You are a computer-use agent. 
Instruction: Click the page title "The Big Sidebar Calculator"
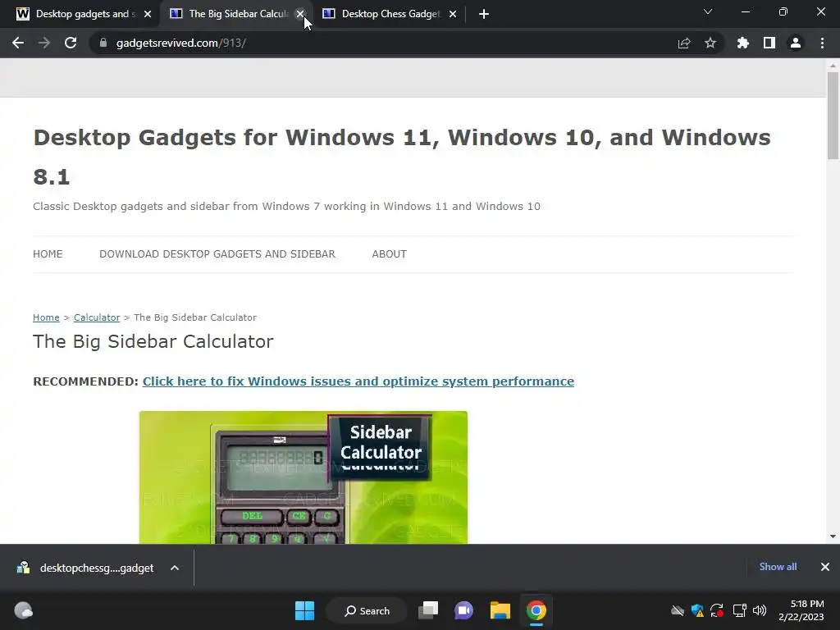[153, 342]
